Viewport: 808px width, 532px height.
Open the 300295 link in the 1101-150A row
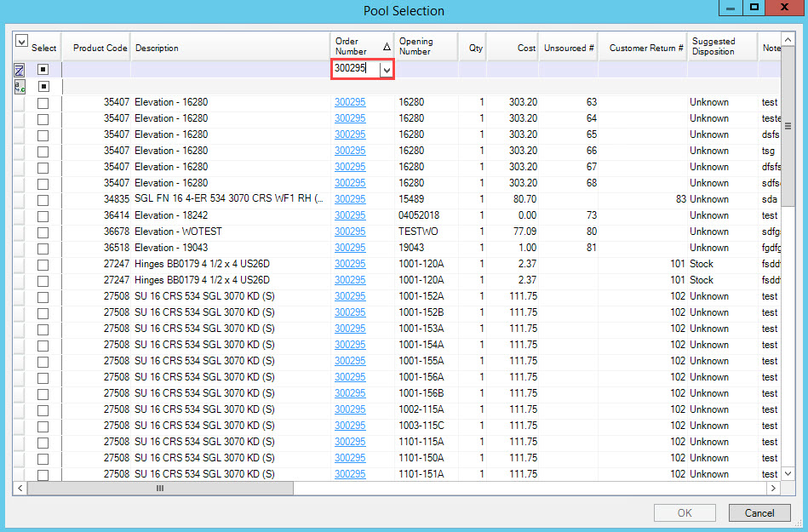coord(350,458)
